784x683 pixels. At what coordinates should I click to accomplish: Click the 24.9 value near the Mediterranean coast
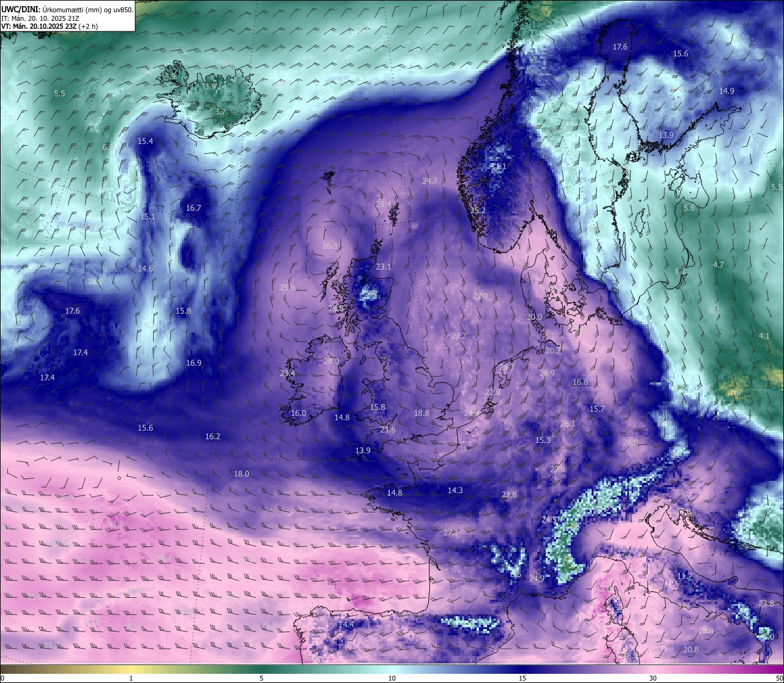[537, 578]
